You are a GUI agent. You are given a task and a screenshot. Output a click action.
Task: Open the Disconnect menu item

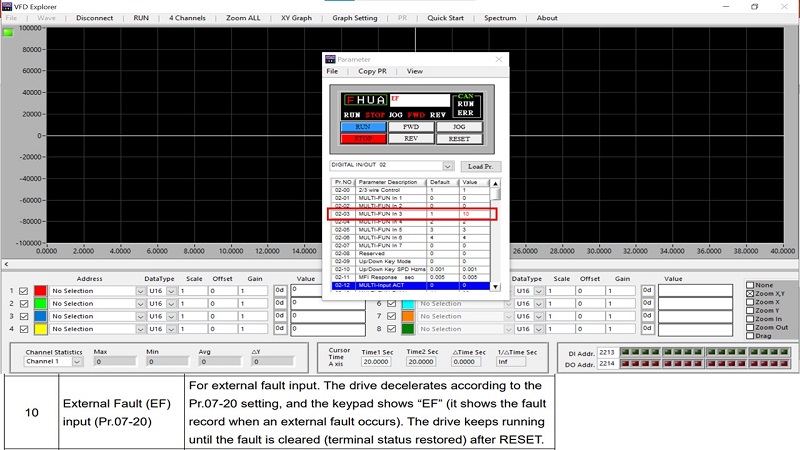[x=94, y=18]
